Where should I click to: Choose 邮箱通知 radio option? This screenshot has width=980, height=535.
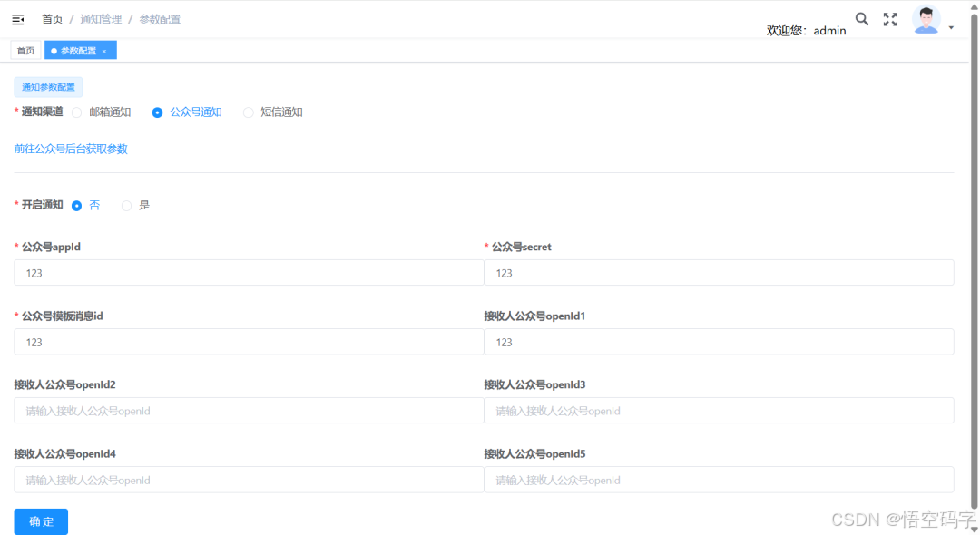pos(102,112)
